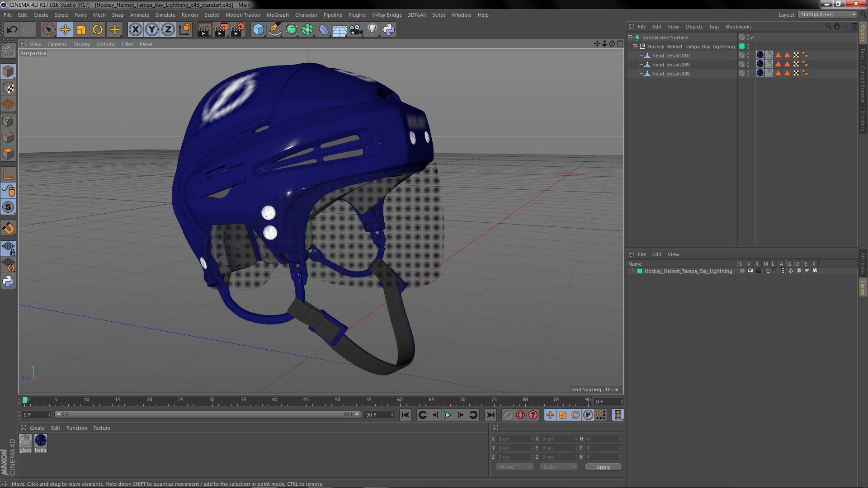Go to start of animation
This screenshot has height=488, width=868.
pos(406,415)
